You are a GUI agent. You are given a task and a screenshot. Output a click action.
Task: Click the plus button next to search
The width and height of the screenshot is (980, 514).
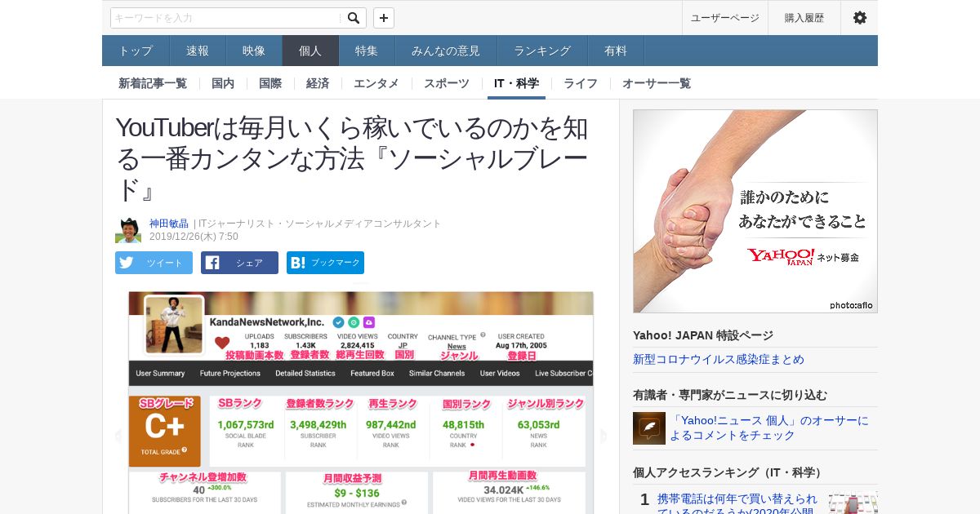coord(384,18)
